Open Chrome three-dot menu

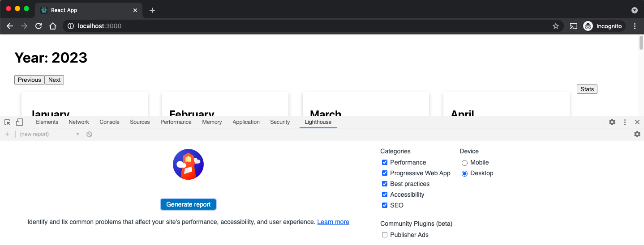click(635, 26)
